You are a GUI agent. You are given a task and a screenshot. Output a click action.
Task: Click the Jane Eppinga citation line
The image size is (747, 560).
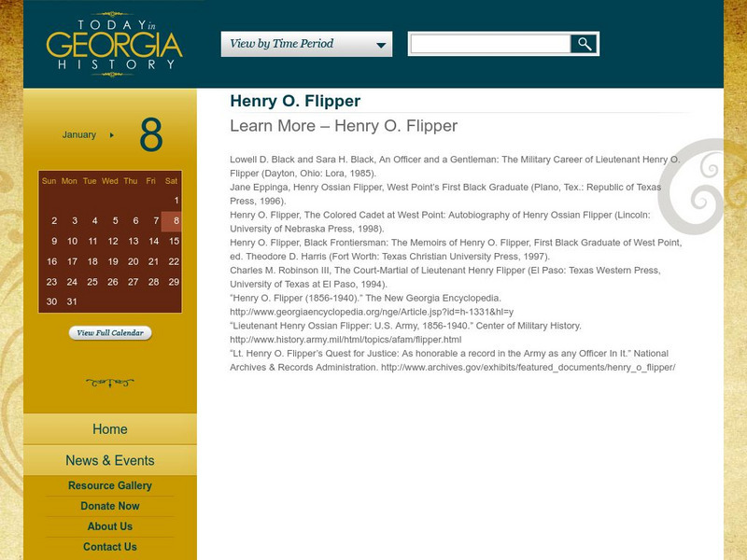tap(445, 194)
